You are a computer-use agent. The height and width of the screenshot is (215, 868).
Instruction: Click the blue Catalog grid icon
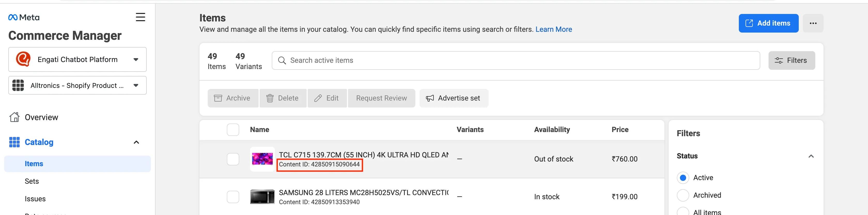[14, 142]
